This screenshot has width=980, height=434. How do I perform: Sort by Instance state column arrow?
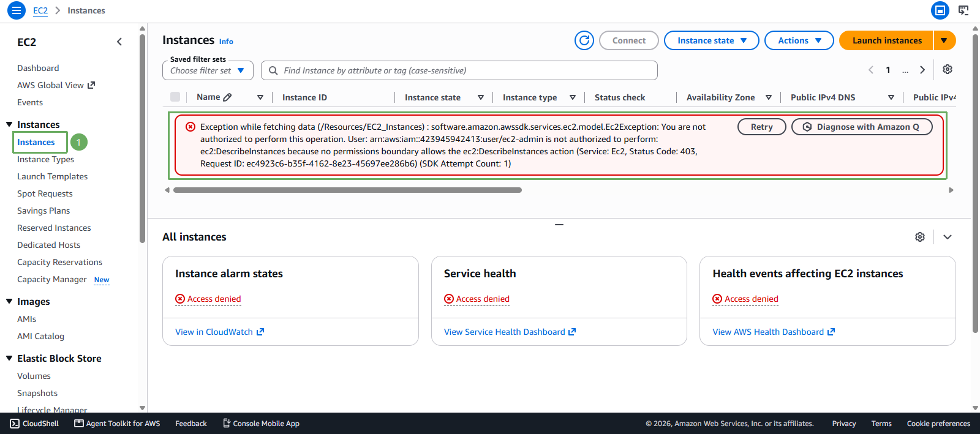481,97
